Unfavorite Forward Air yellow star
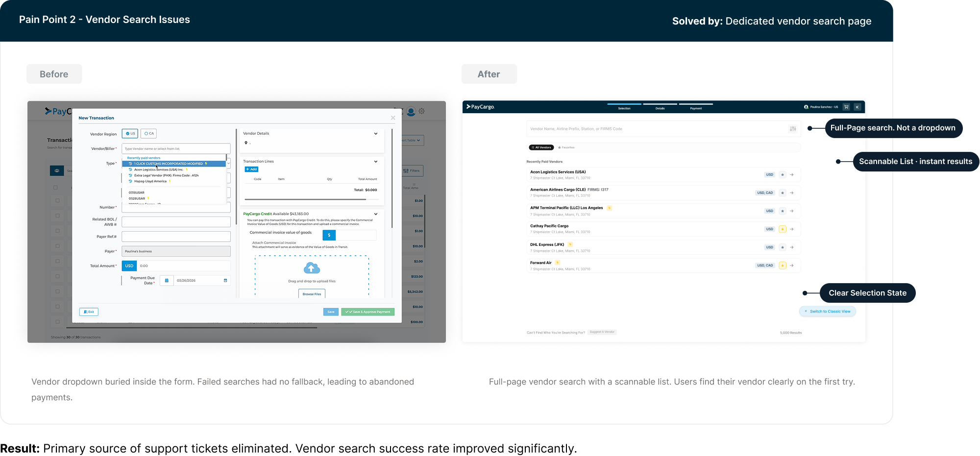This screenshot has width=980, height=456. point(783,265)
